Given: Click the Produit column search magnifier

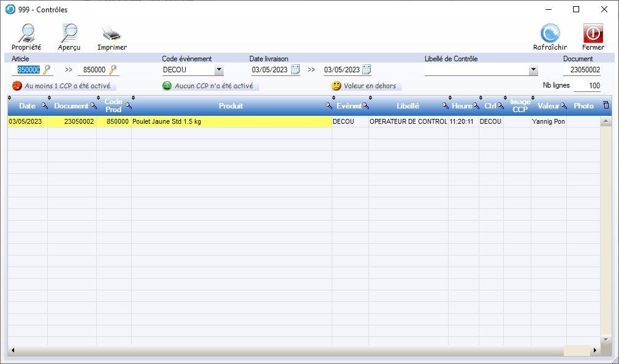Looking at the screenshot, I should (x=329, y=106).
